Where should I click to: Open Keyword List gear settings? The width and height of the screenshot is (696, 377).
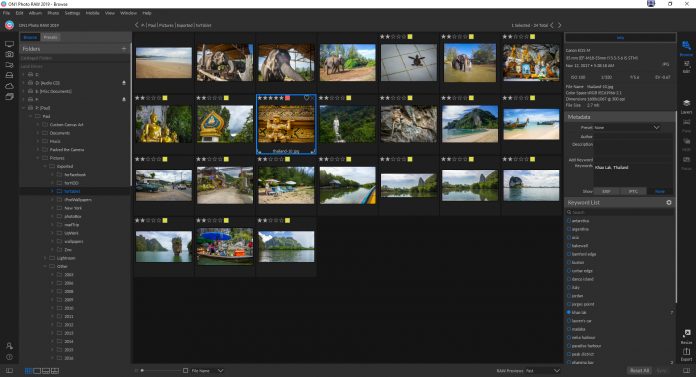668,202
